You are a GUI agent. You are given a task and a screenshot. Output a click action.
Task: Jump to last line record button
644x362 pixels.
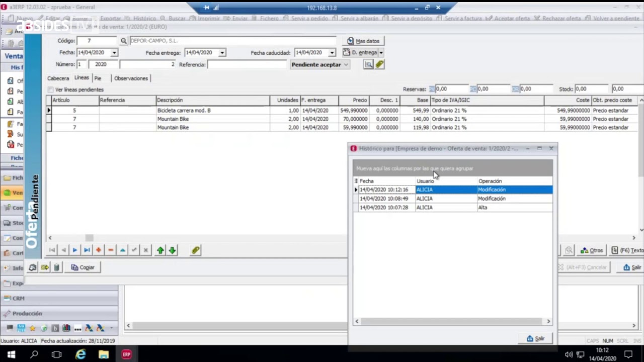[87, 250]
